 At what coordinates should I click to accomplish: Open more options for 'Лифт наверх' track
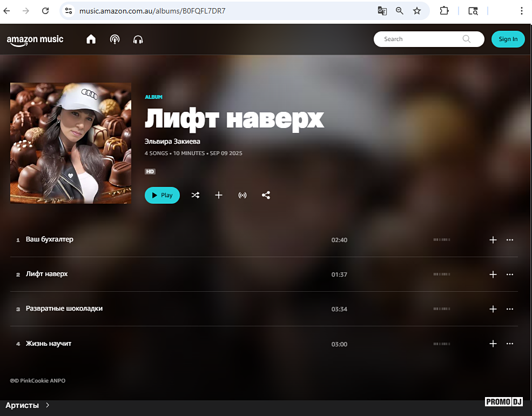pos(509,274)
